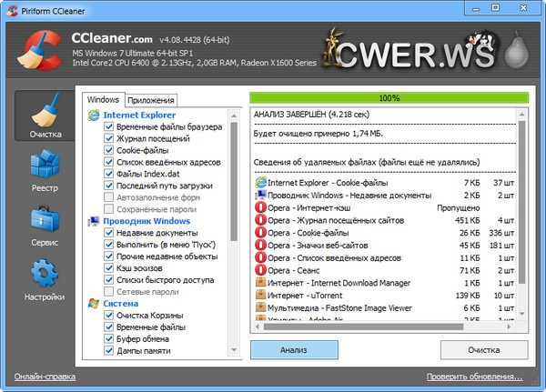Select the Opera - Интернет-кэш Пропущено row
The width and height of the screenshot is (546, 392).
(385, 208)
